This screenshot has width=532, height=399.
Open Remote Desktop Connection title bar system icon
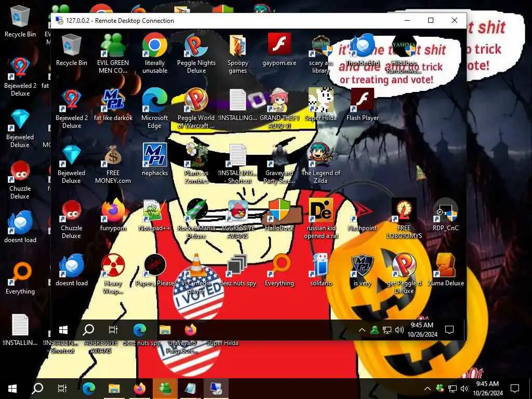pos(59,21)
